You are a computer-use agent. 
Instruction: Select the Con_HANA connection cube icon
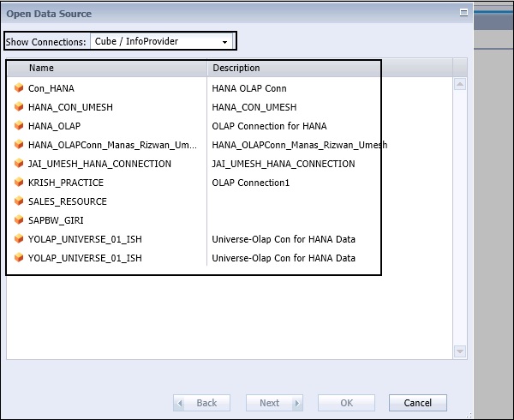coord(19,87)
